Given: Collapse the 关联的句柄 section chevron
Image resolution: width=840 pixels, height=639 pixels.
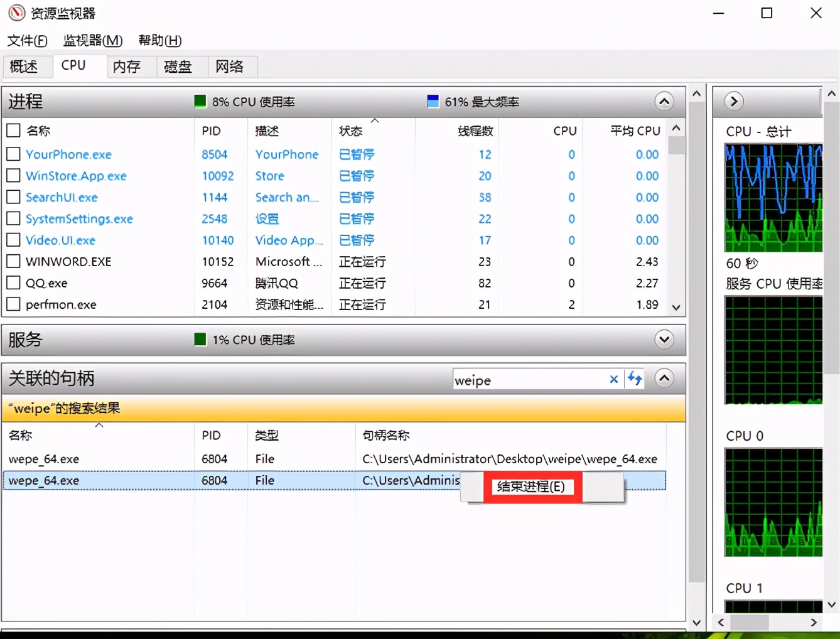Looking at the screenshot, I should point(664,378).
